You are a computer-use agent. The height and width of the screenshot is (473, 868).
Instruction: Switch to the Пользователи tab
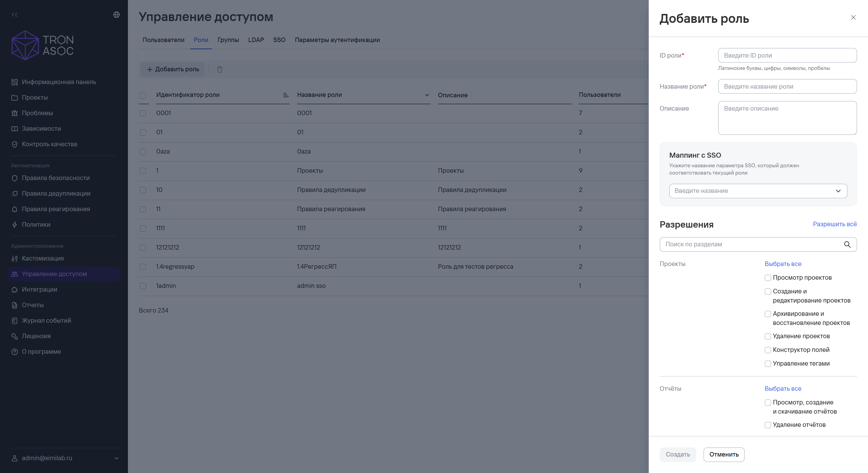(x=163, y=40)
